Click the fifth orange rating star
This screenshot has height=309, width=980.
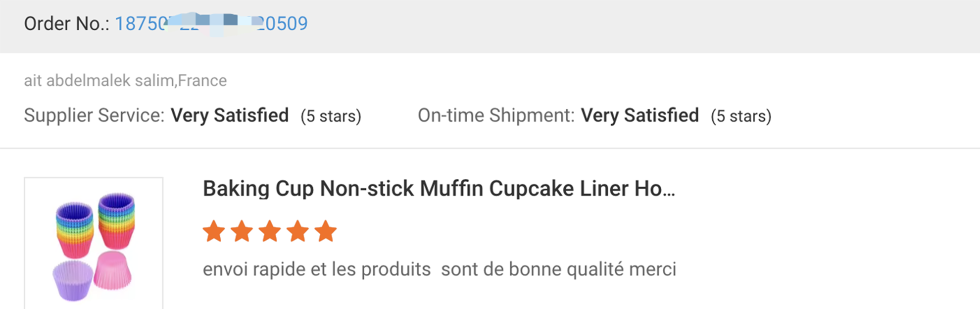pos(326,231)
